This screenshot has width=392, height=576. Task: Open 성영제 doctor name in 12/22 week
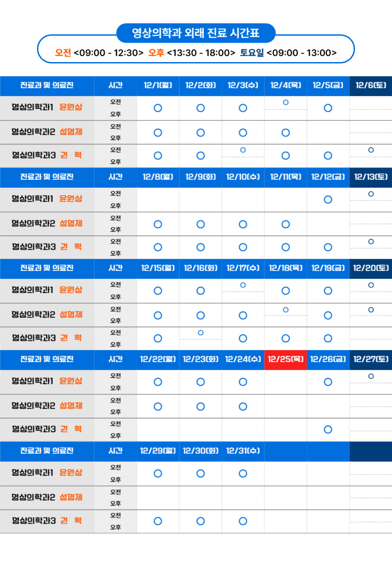71,406
